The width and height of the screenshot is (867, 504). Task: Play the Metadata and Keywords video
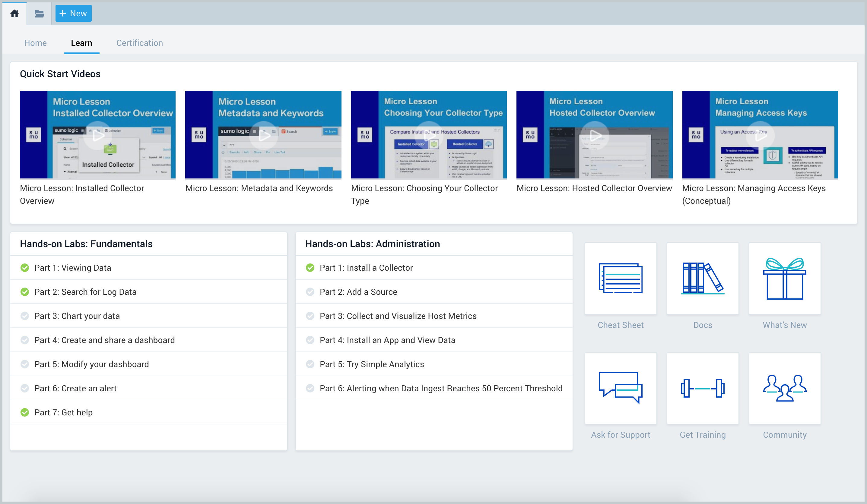pos(263,135)
